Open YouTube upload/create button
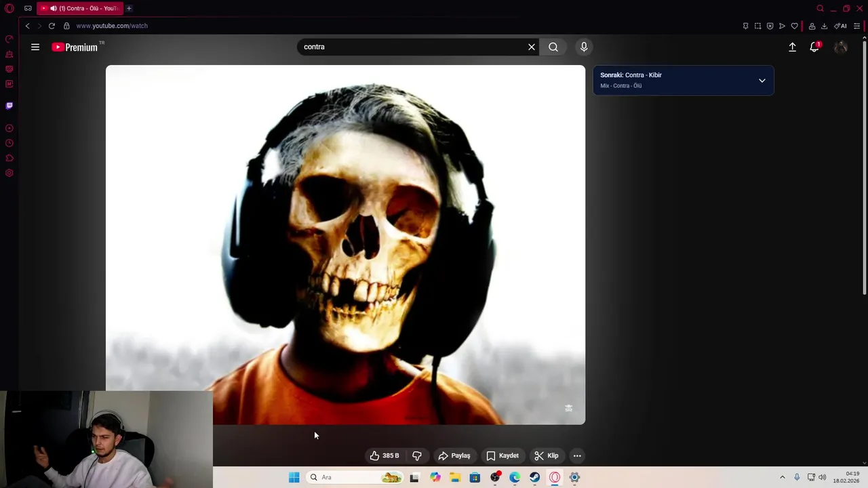The image size is (868, 488). tap(792, 47)
